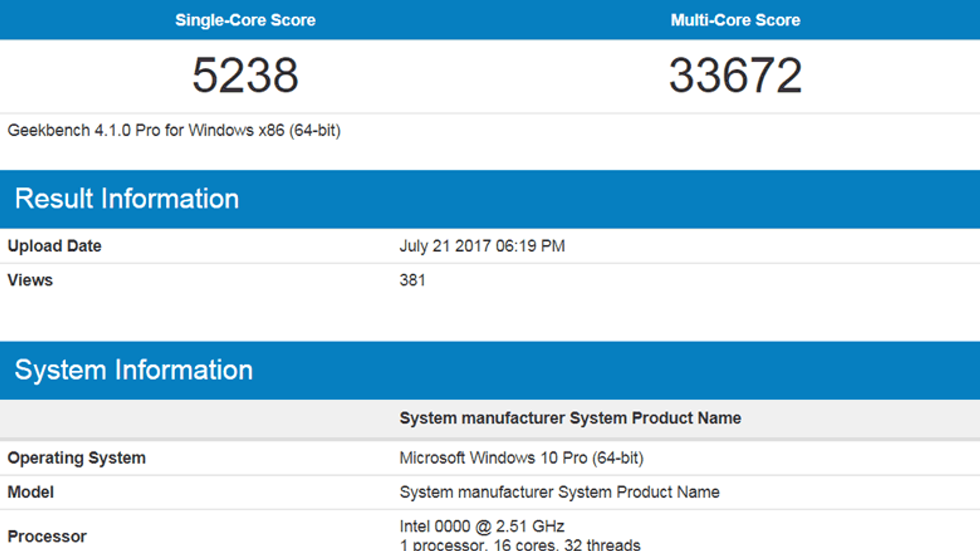This screenshot has height=551, width=980.
Task: Click the empty gray header cell above Operating System
Action: (196, 418)
